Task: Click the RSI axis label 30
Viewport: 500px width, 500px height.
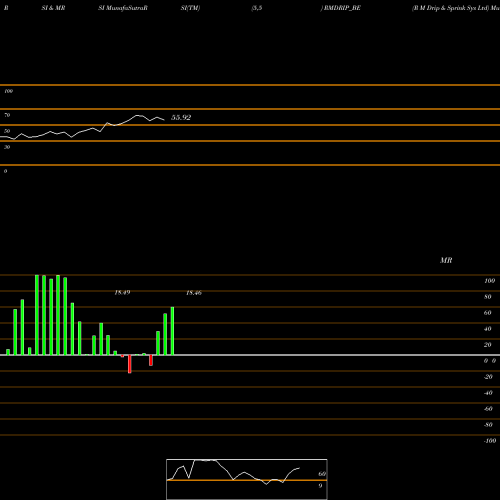Action: [7, 147]
